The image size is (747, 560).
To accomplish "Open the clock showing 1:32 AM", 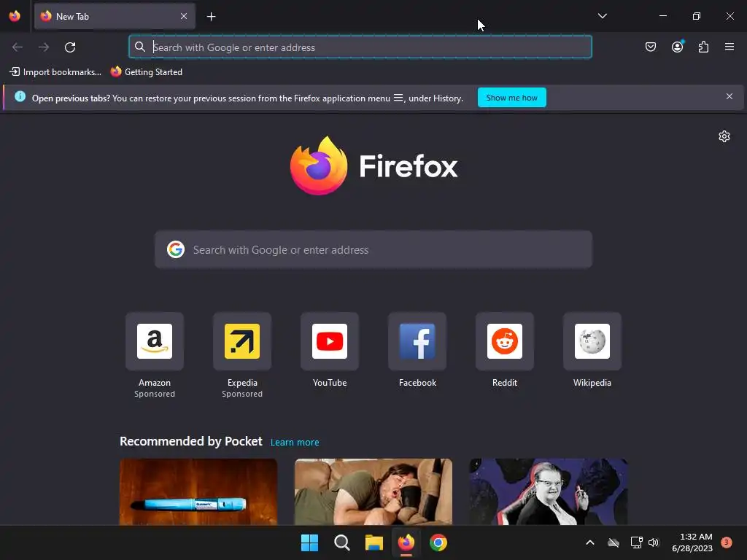I will [x=692, y=542].
